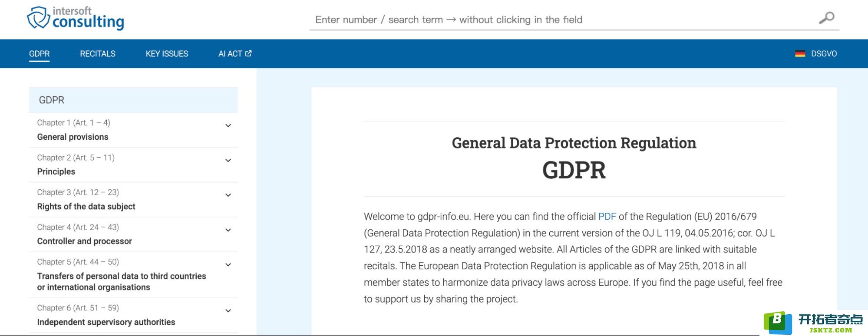Open the GDPR tab in the navigation bar
868x336 pixels.
point(40,54)
